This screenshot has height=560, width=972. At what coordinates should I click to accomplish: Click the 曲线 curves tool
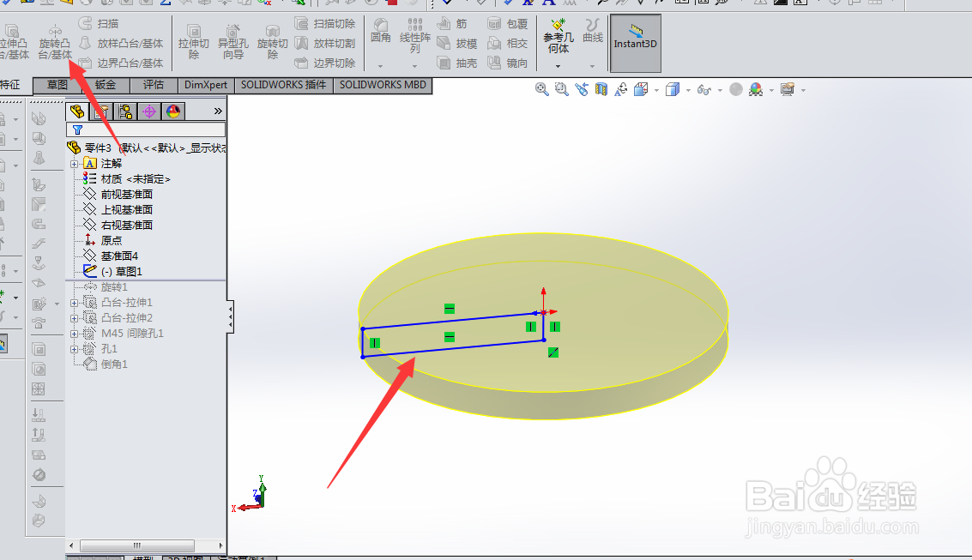593,31
